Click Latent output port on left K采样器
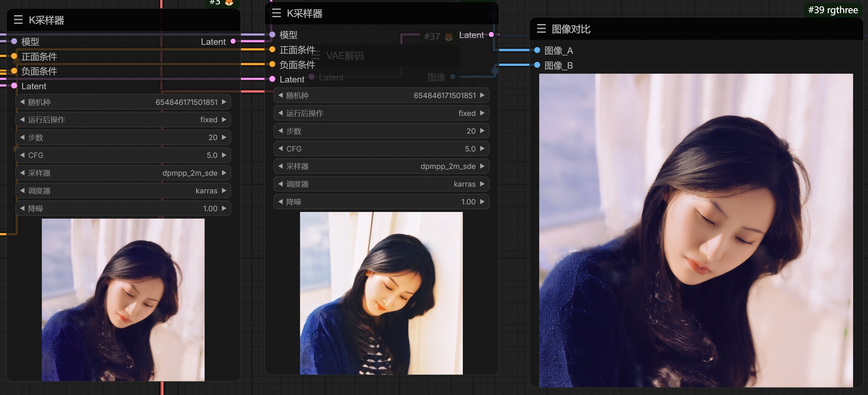 click(233, 41)
